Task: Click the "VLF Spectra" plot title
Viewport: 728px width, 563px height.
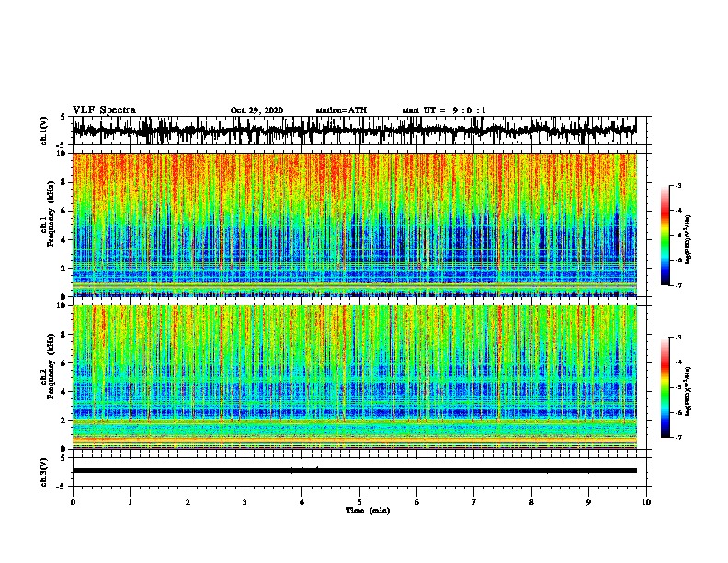Action: coord(104,109)
